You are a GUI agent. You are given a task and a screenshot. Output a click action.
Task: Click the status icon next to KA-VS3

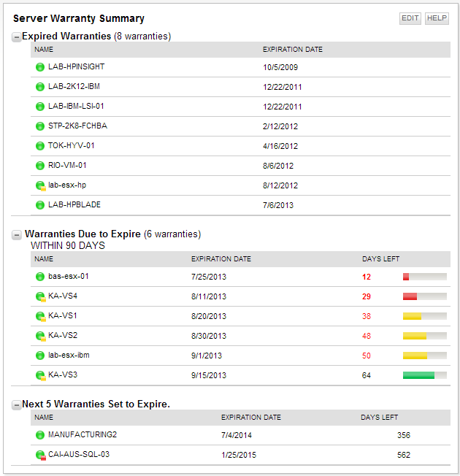40,375
